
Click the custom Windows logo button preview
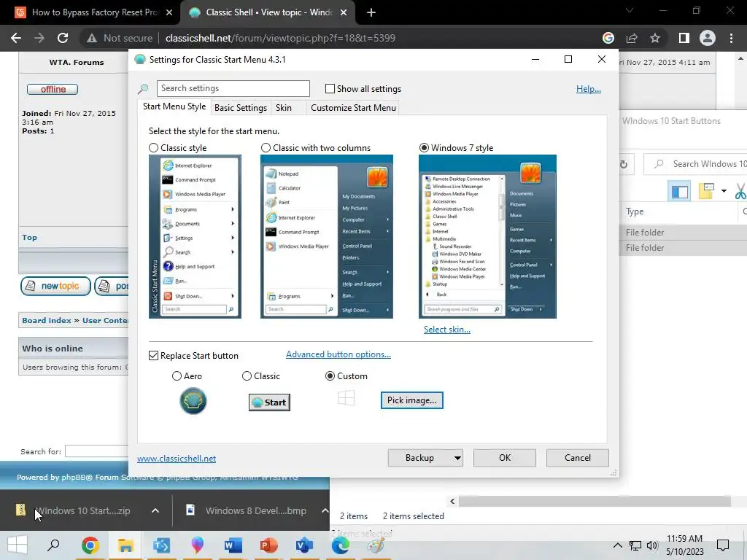tap(346, 397)
